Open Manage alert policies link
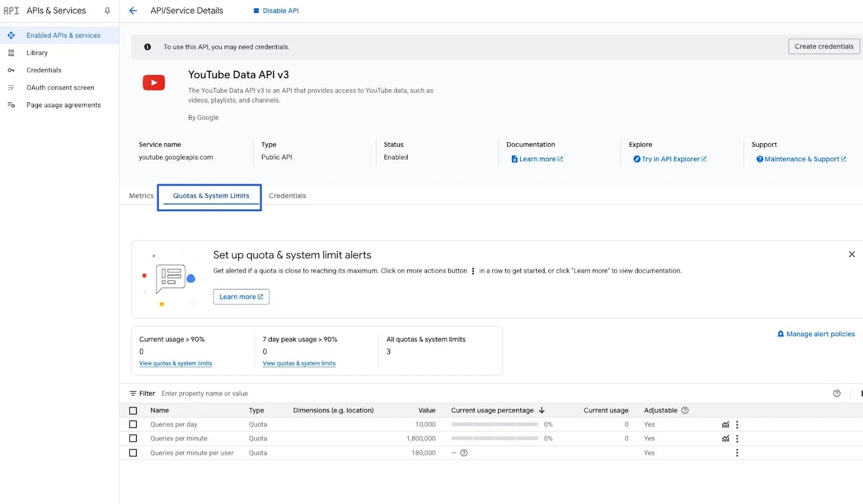This screenshot has height=504, width=863. pos(820,334)
